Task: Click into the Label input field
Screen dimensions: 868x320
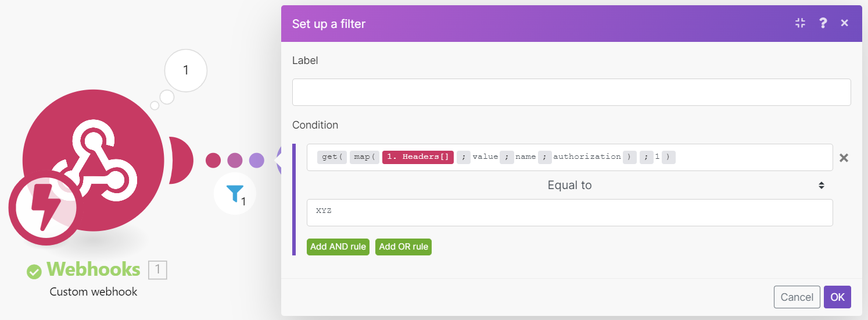Action: [x=571, y=93]
